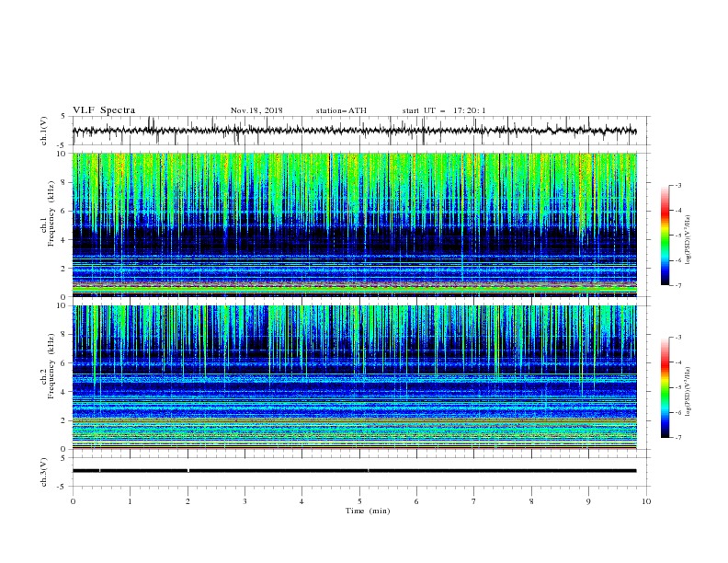Click the log(PSD) label beside ch.2 color bar
This screenshot has height=563, width=728.
[x=688, y=392]
